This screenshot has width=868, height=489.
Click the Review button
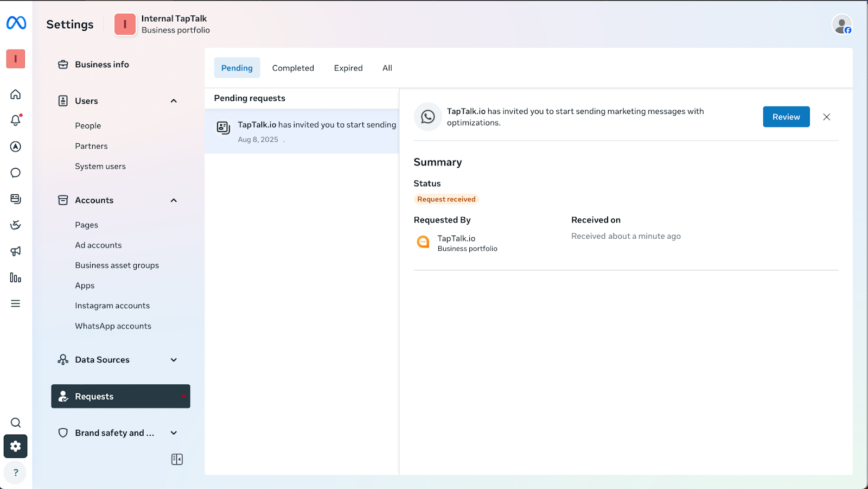786,117
